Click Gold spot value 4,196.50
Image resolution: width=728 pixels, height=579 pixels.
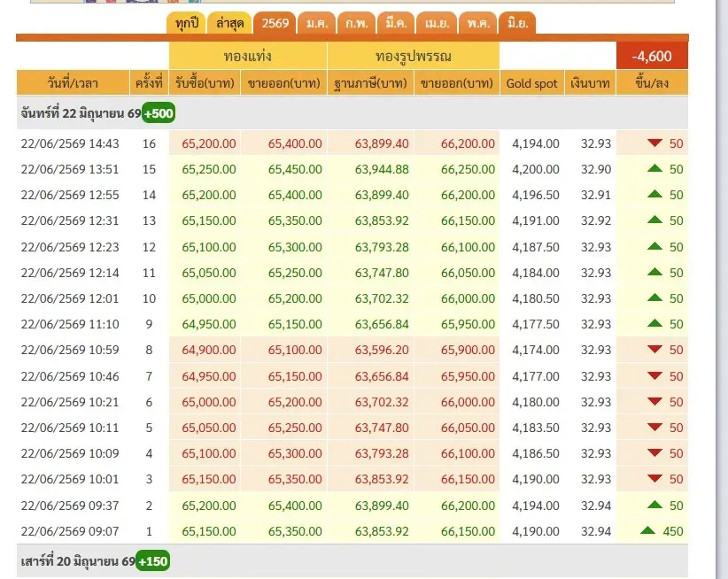click(x=535, y=195)
